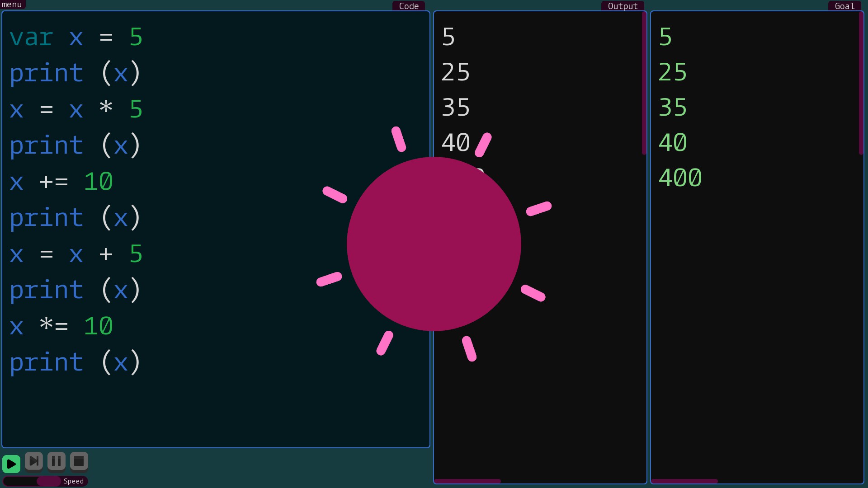Screen dimensions: 868x488
Task: Click the Goal panel vertical scrollbar
Action: click(861, 84)
